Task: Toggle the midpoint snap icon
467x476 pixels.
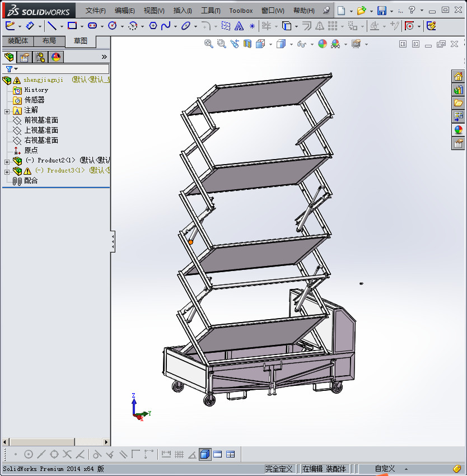Action: (41, 454)
